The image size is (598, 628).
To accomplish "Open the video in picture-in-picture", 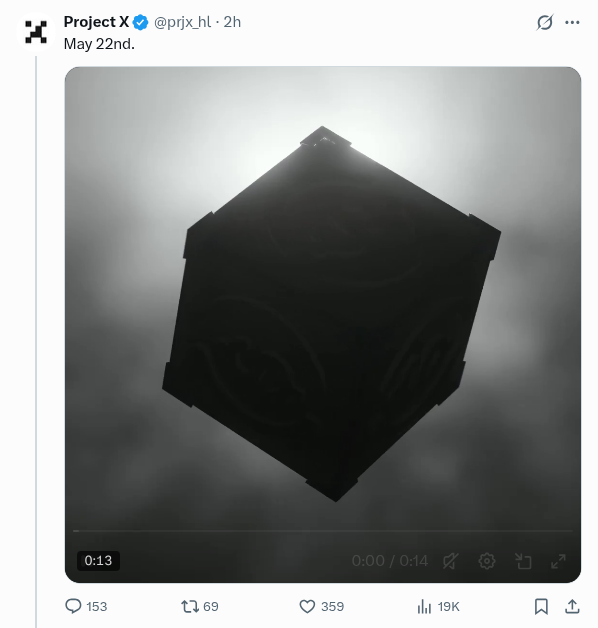I will pyautogui.click(x=523, y=561).
